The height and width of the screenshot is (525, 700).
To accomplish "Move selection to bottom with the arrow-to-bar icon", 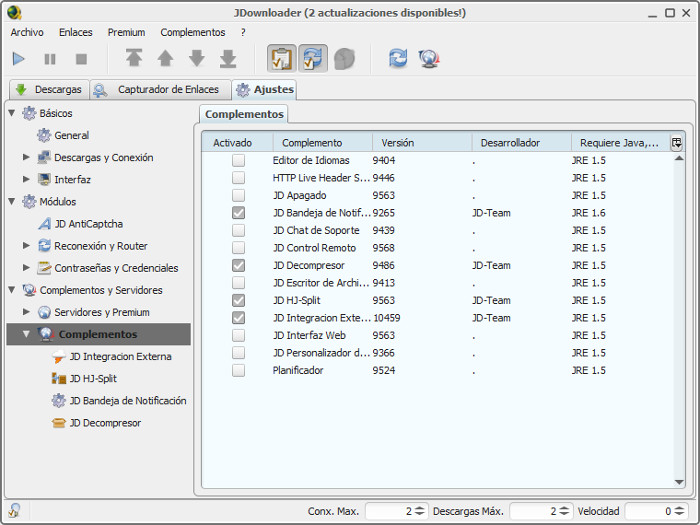I will click(228, 58).
